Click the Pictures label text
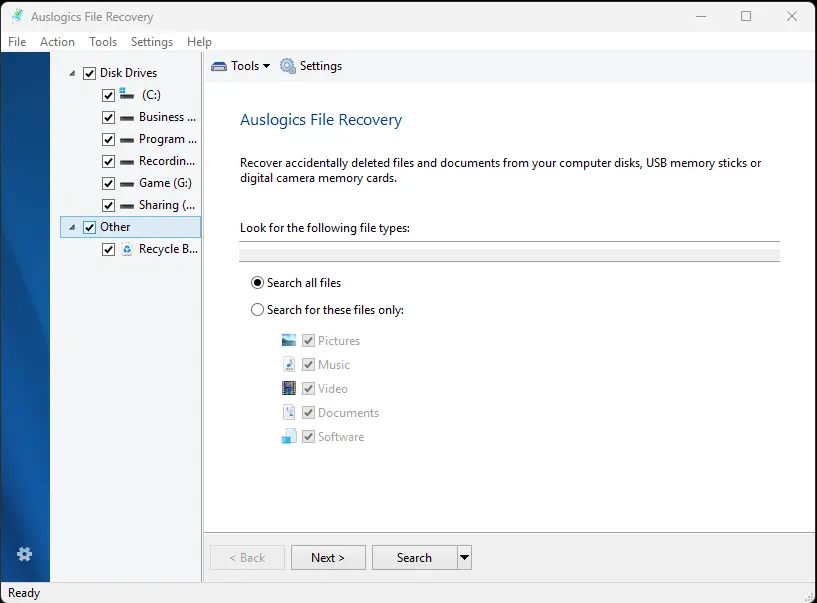Image resolution: width=817 pixels, height=603 pixels. pyautogui.click(x=339, y=340)
